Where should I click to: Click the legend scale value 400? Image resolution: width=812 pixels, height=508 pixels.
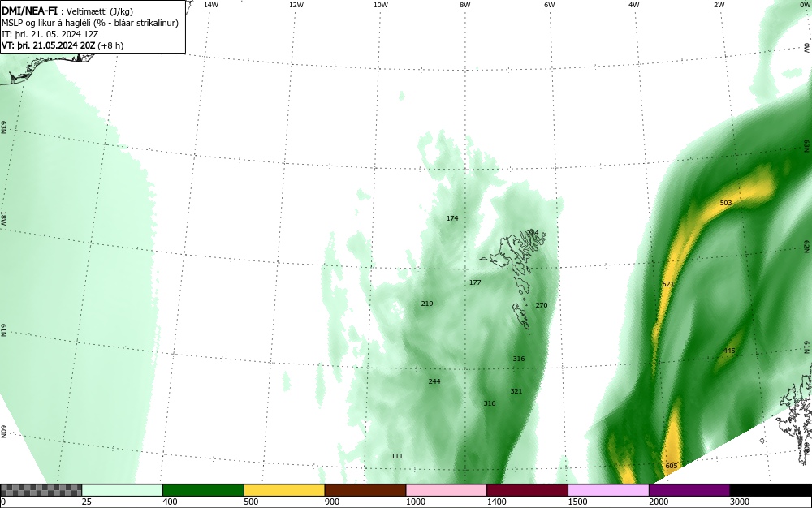coord(170,502)
